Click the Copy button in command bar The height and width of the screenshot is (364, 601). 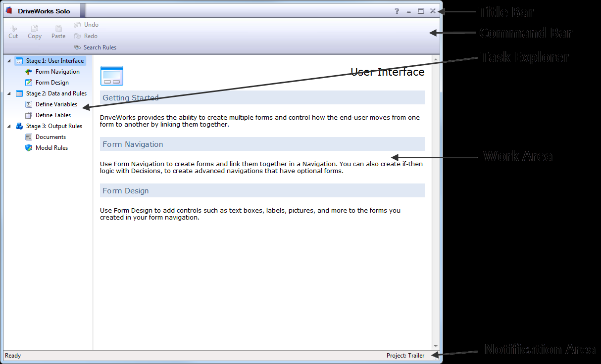[x=35, y=32]
